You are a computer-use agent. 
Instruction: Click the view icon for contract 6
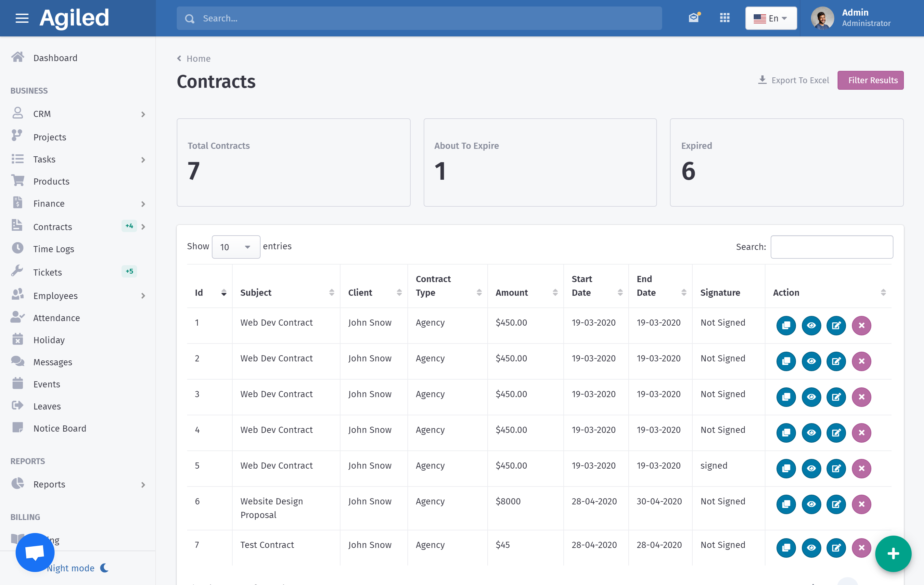tap(812, 504)
